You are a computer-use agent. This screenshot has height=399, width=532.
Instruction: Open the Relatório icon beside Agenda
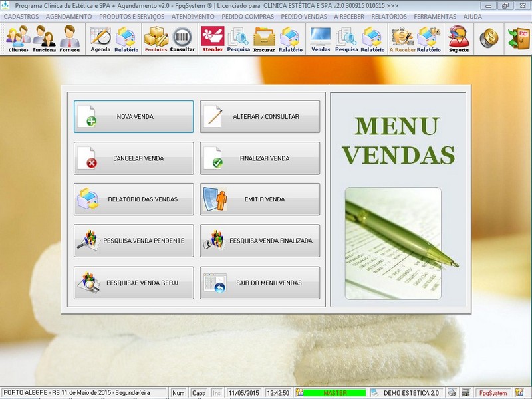coord(126,39)
